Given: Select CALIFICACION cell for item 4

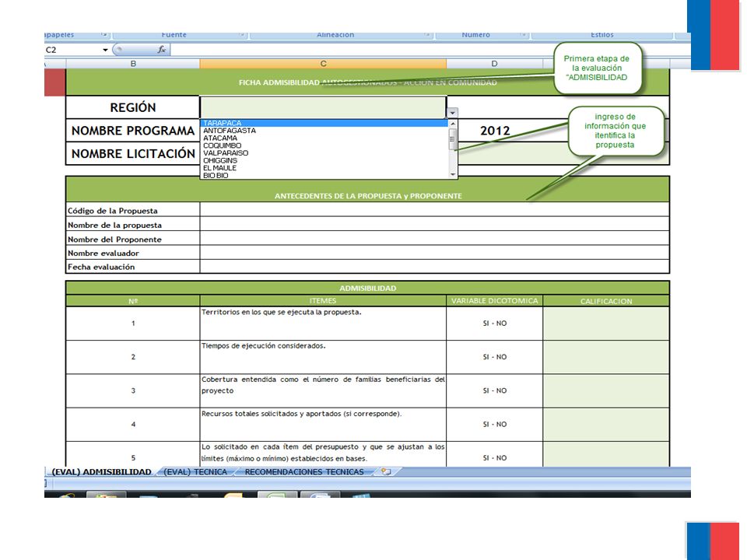Looking at the screenshot, I should tap(606, 425).
